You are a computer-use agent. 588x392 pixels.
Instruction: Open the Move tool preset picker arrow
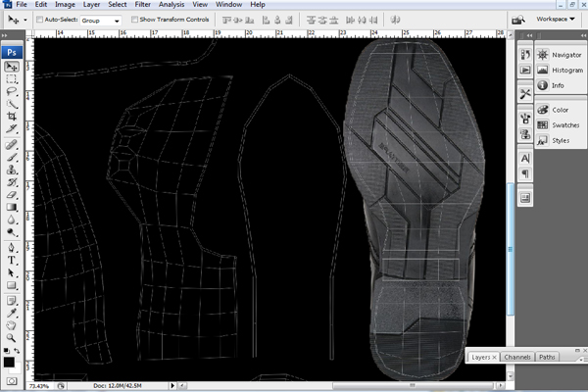25,20
